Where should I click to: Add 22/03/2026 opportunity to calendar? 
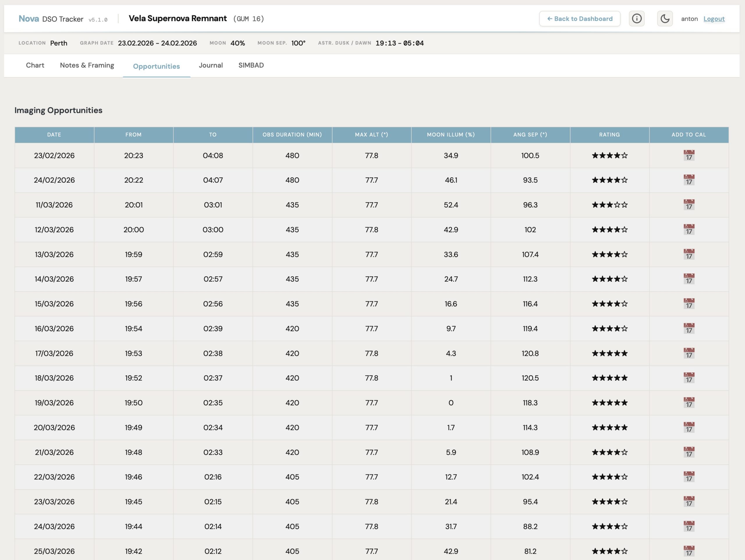(689, 477)
